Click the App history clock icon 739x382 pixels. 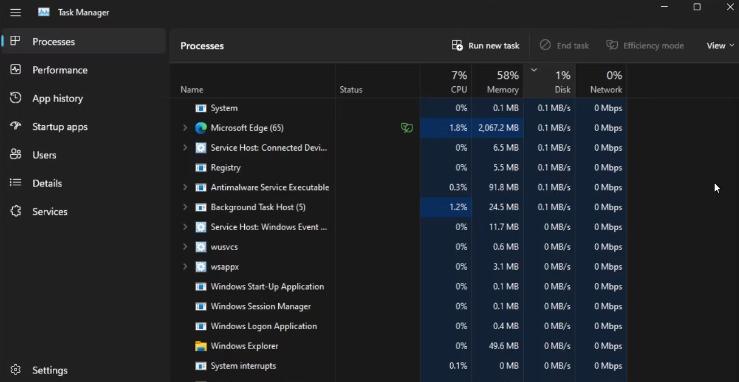(x=15, y=98)
